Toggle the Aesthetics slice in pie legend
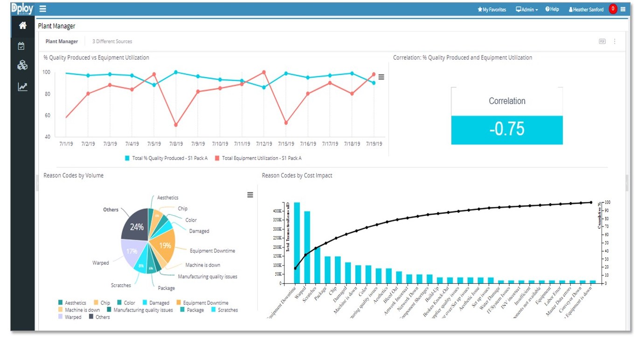Image resolution: width=644 pixels, height=337 pixels. (x=73, y=303)
